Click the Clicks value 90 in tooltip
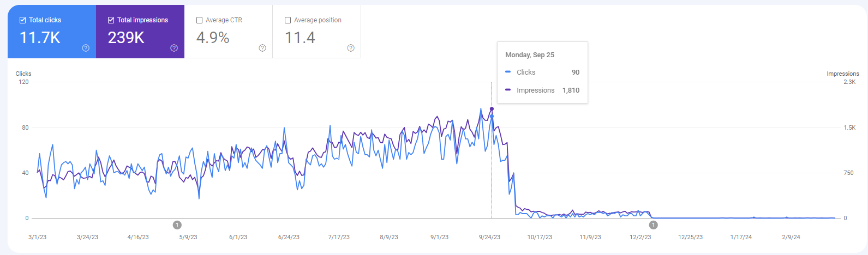 pos(576,72)
